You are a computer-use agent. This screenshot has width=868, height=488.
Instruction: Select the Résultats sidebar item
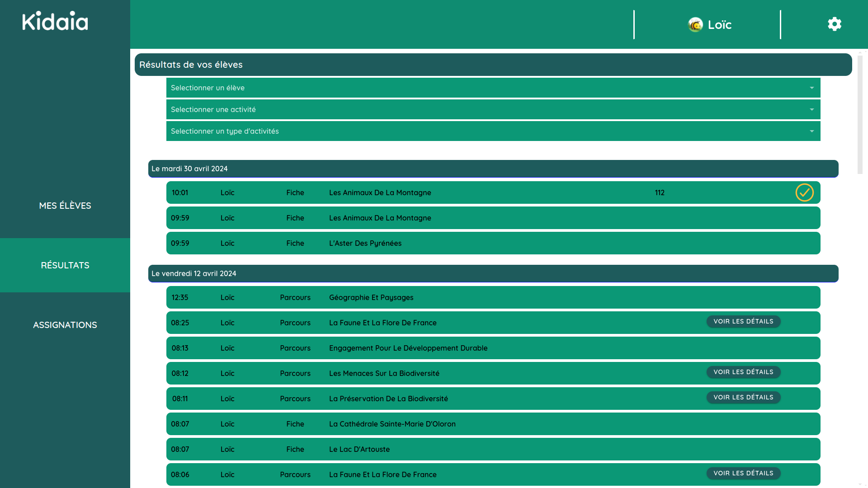(x=65, y=265)
